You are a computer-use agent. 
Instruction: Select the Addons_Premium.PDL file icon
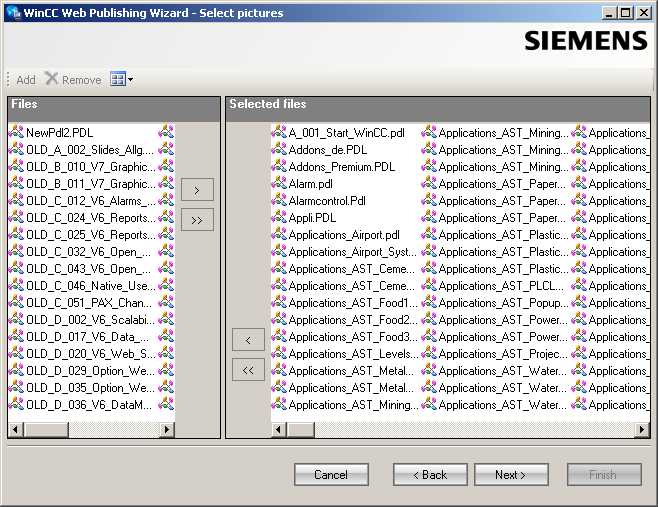click(x=279, y=166)
